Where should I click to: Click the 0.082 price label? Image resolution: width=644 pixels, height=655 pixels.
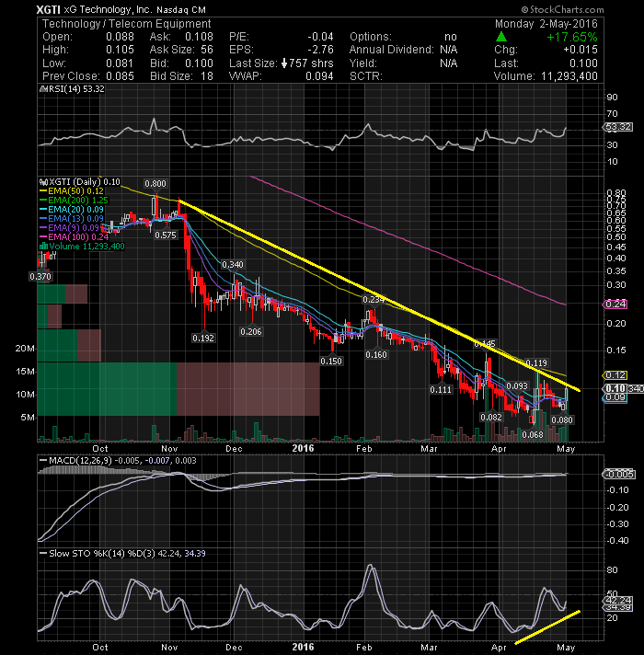click(x=491, y=417)
